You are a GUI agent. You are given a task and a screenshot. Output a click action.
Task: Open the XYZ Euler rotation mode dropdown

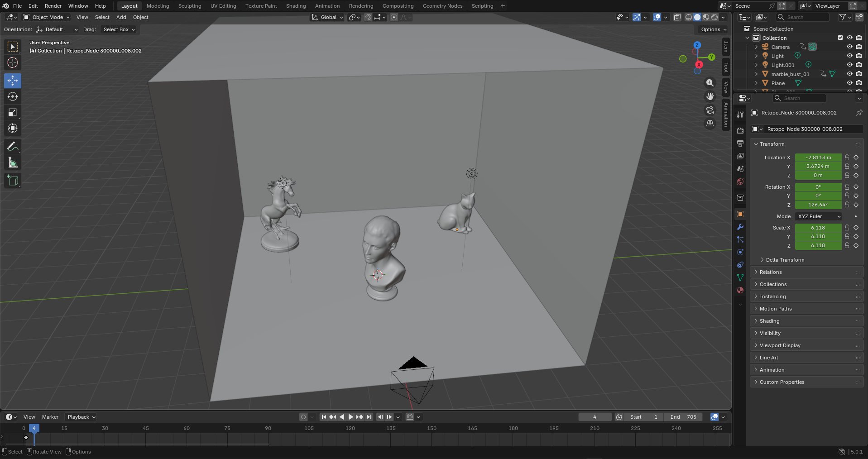coord(819,216)
